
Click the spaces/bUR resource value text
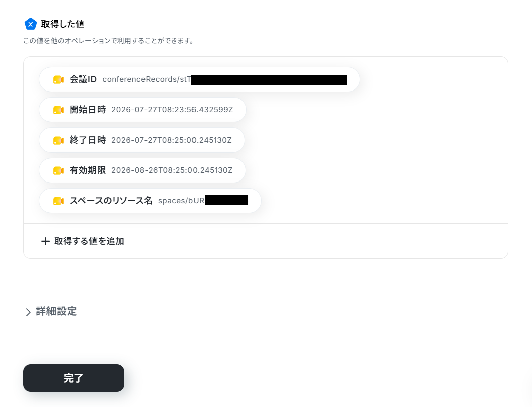[203, 201]
